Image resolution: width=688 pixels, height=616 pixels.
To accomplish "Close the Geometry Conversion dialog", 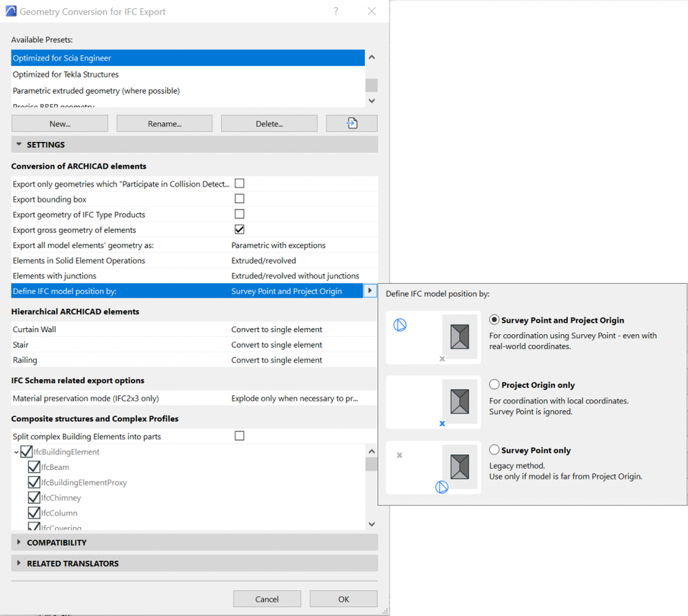I will (372, 12).
